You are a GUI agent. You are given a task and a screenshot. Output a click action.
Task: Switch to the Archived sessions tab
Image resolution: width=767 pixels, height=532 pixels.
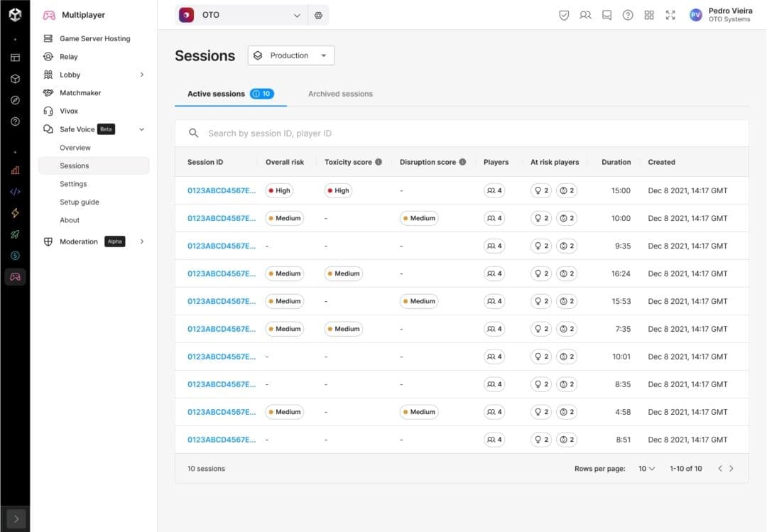click(340, 94)
